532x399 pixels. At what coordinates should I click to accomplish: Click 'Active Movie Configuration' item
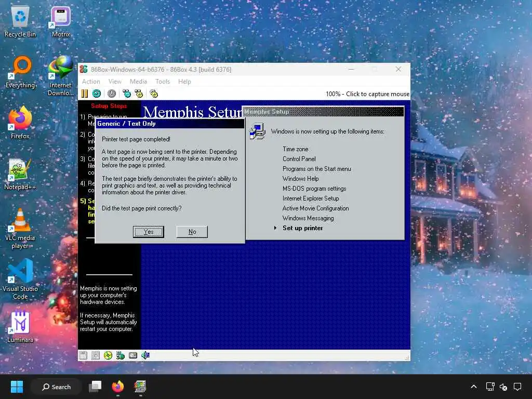coord(315,208)
